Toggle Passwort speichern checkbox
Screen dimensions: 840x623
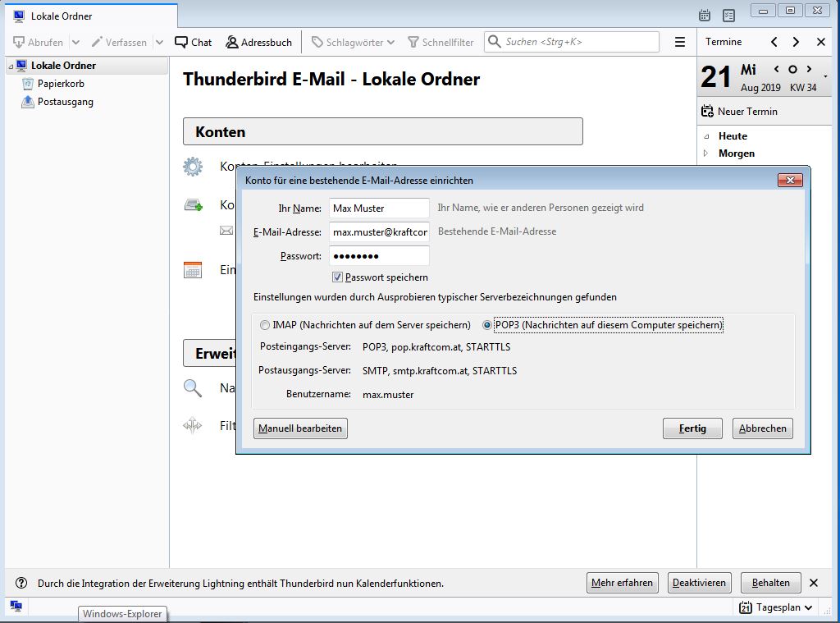[337, 277]
